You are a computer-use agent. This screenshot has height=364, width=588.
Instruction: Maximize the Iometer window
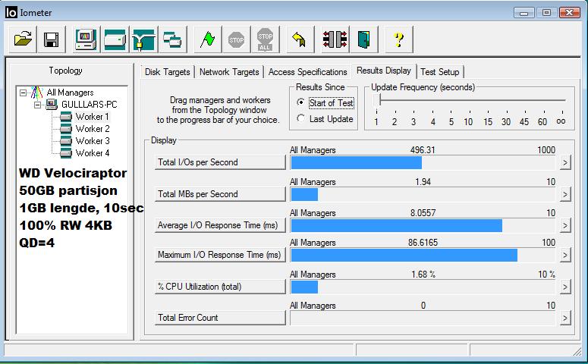pyautogui.click(x=546, y=13)
